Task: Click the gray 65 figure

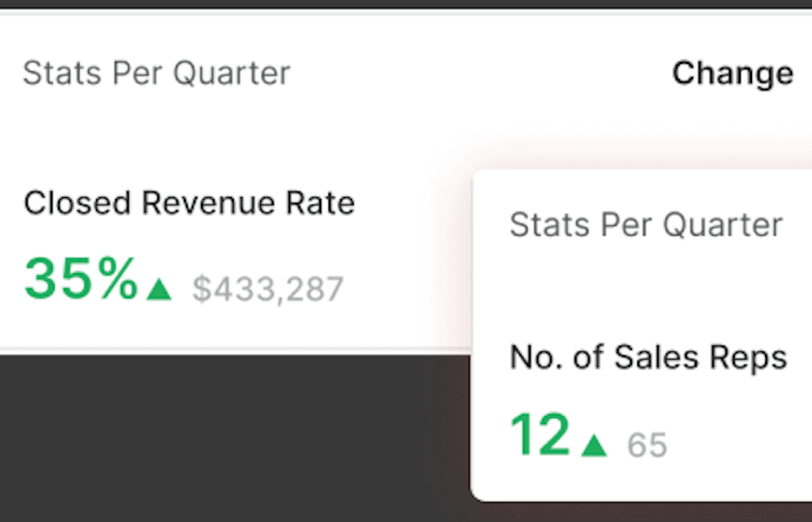Action: point(647,445)
